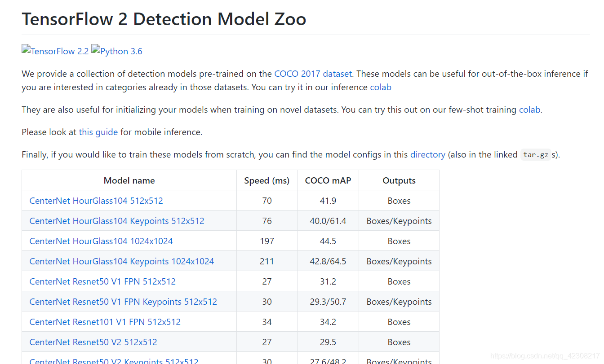Image resolution: width=604 pixels, height=364 pixels.
Task: Open CenterNet Resnet50 V1 FPN Keypoints 512x512 link
Action: (x=123, y=302)
